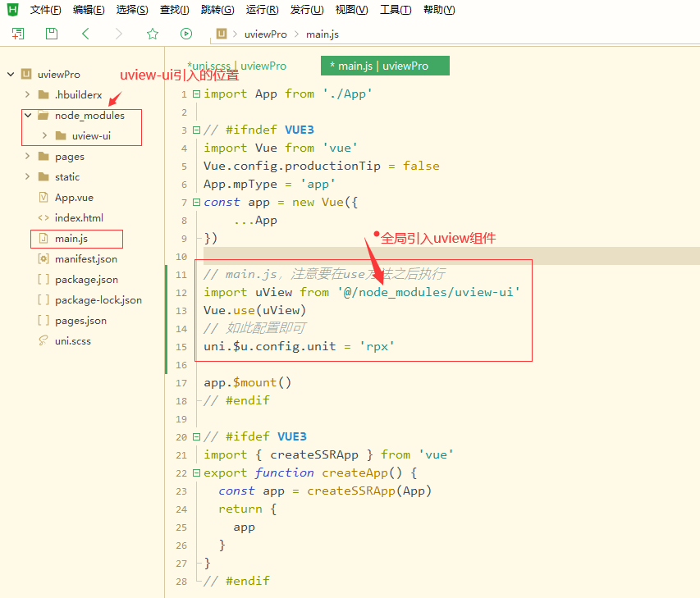The height and width of the screenshot is (598, 700).
Task: Click the index.html file icon
Action: [x=43, y=217]
